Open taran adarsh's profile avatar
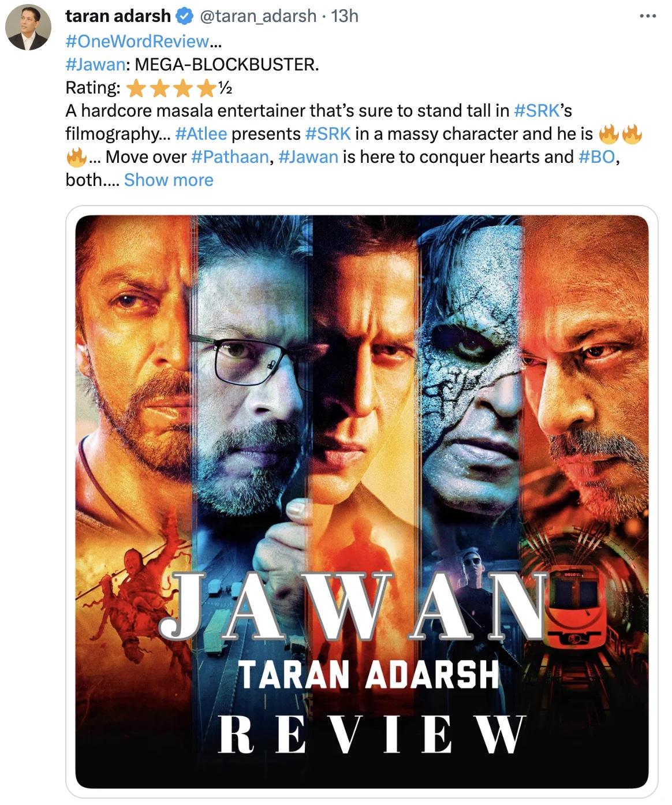The width and height of the screenshot is (672, 805). pos(28,28)
